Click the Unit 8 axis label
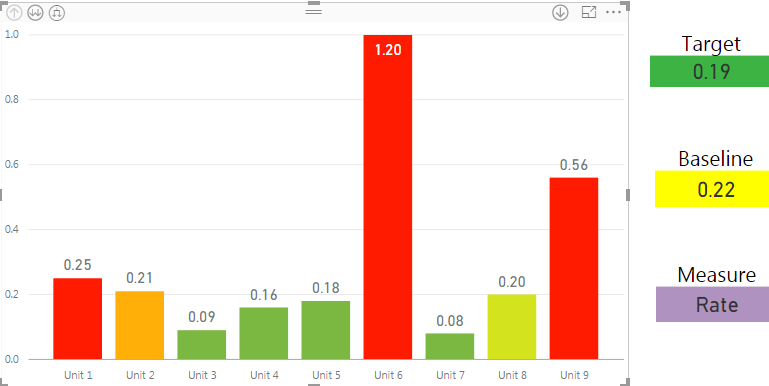The width and height of the screenshot is (769, 386). click(513, 375)
